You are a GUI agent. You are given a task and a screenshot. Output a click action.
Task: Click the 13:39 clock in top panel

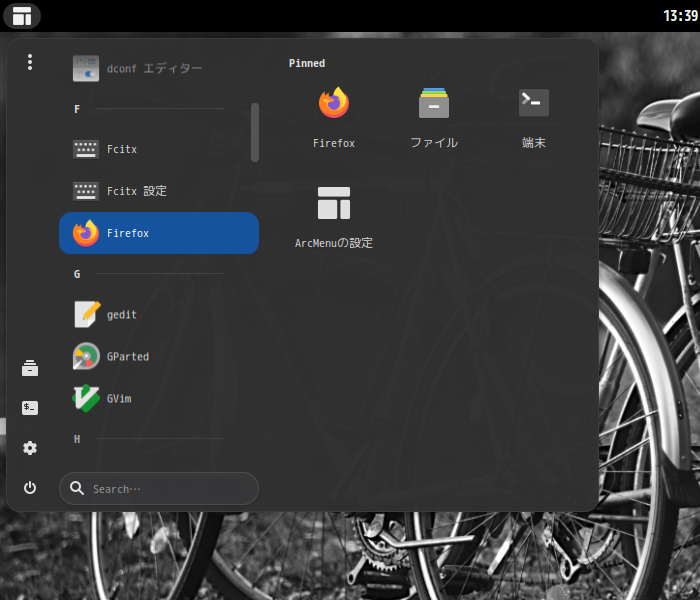681,16
